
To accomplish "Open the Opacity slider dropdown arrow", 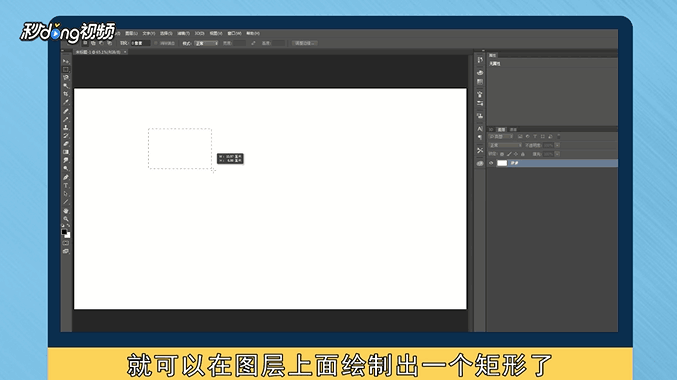I will click(557, 146).
